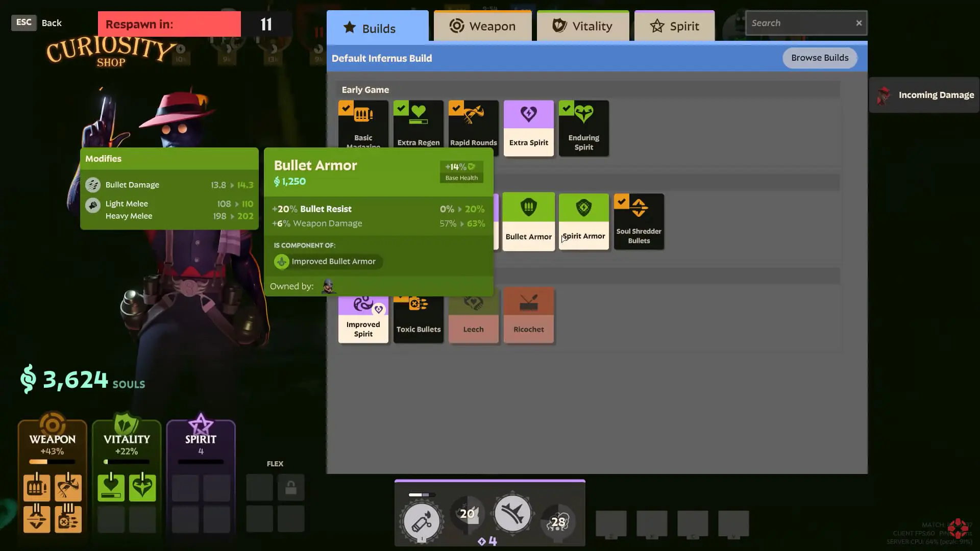
Task: Click the +20% Bullet Resist line
Action: click(378, 209)
